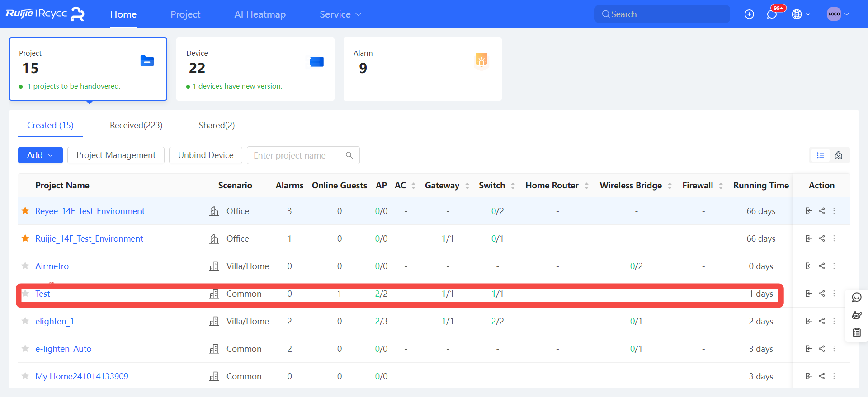
Task: Open the Service menu dropdown
Action: click(340, 14)
